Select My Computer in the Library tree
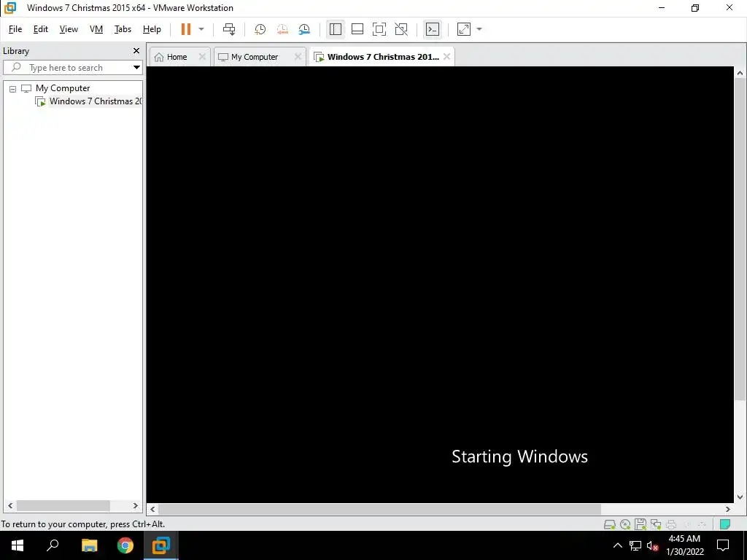 pyautogui.click(x=63, y=88)
